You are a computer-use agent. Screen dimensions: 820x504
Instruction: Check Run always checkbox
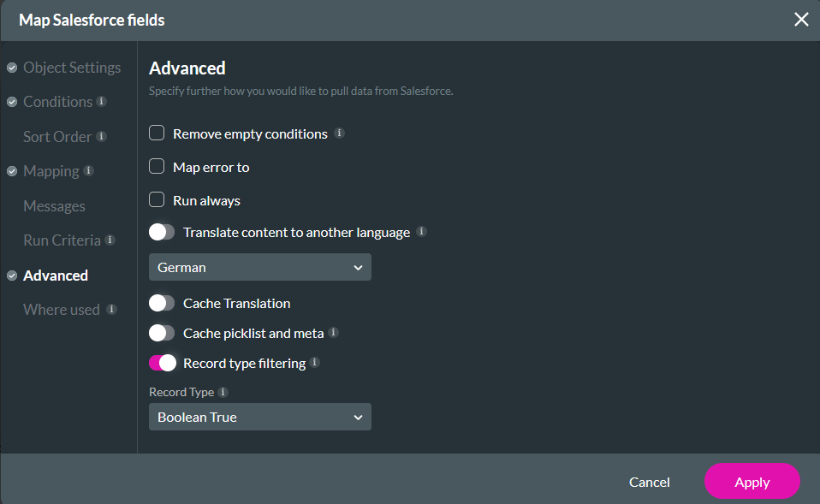point(157,199)
